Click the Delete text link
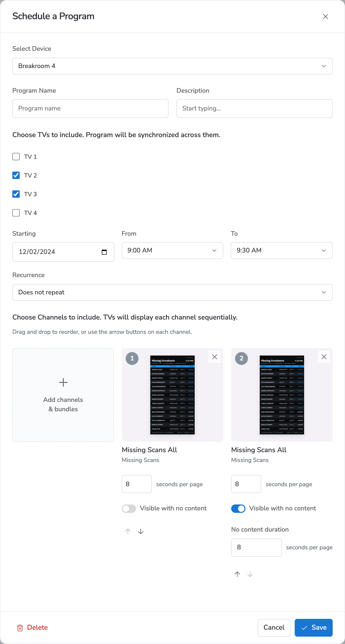Viewport: 345px width, 644px height. coord(37,627)
